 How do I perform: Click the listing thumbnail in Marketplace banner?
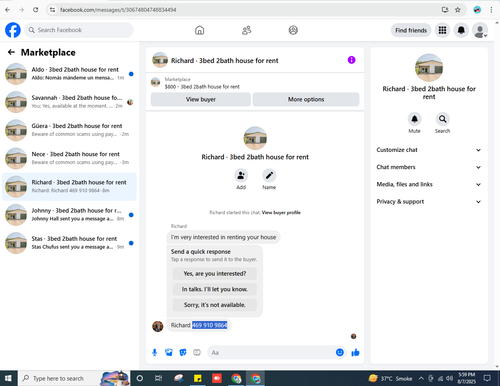click(x=155, y=82)
